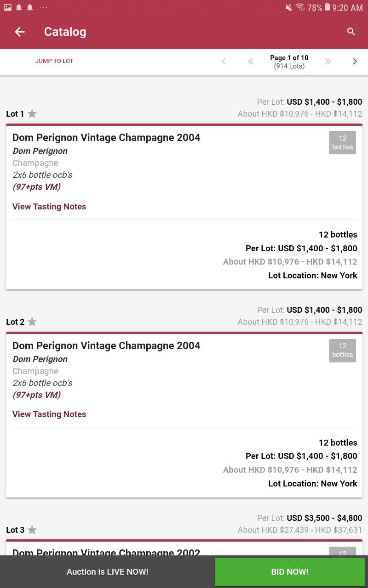Favorite Lot 1 with star

pyautogui.click(x=32, y=114)
